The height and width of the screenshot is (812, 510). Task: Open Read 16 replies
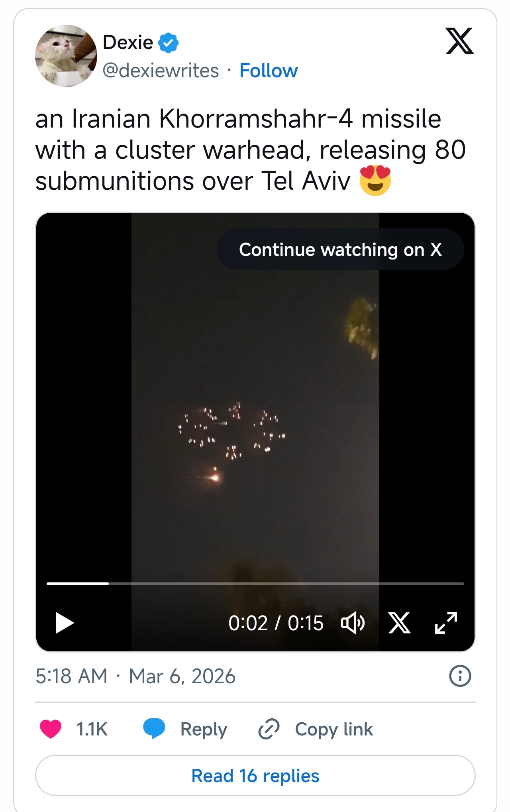(255, 775)
